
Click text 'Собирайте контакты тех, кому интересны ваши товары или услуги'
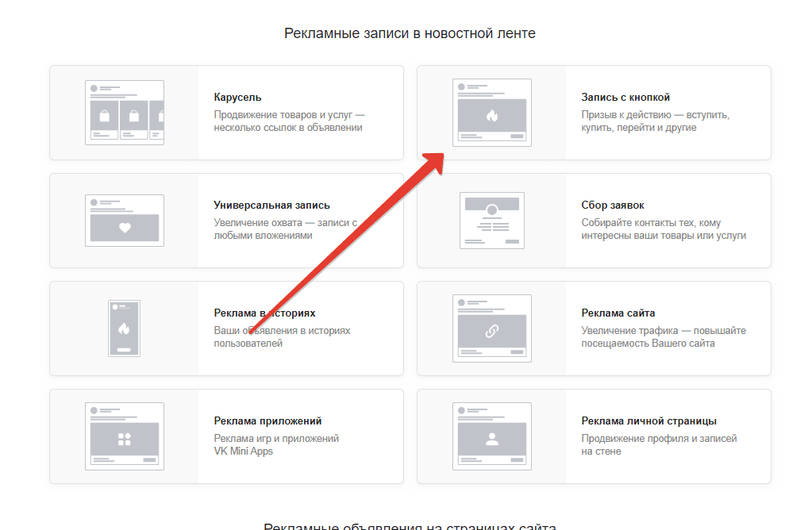pyautogui.click(x=664, y=229)
